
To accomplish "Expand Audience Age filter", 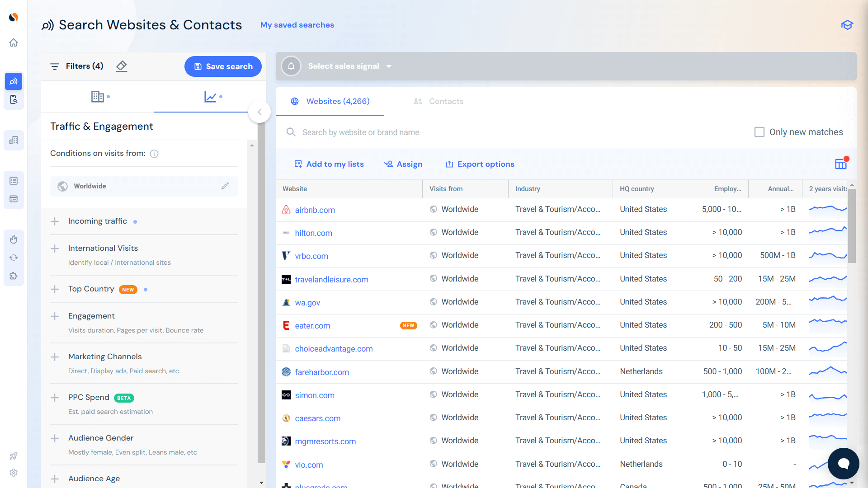I will pyautogui.click(x=55, y=479).
